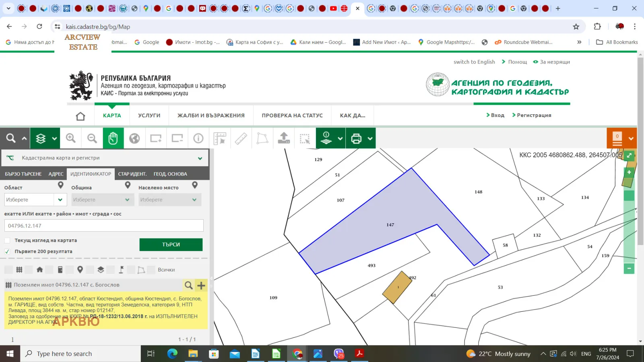Screen dimensions: 644x362
Task: Toggle the building (house) filter checkbox
Action: click(29, 270)
